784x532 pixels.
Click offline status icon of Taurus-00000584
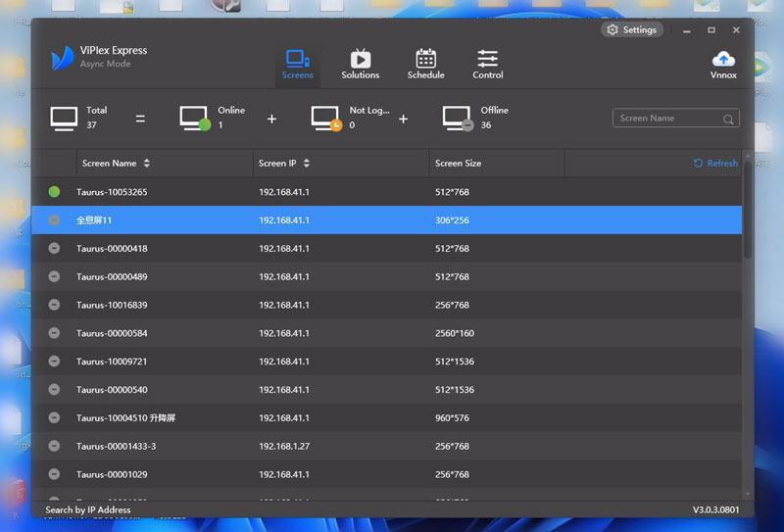coord(54,333)
